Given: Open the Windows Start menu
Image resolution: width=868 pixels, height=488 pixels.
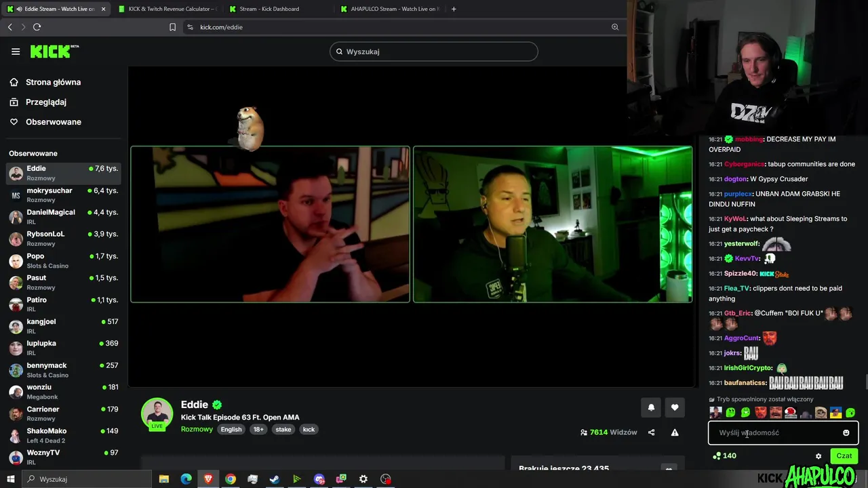Looking at the screenshot, I should point(10,479).
